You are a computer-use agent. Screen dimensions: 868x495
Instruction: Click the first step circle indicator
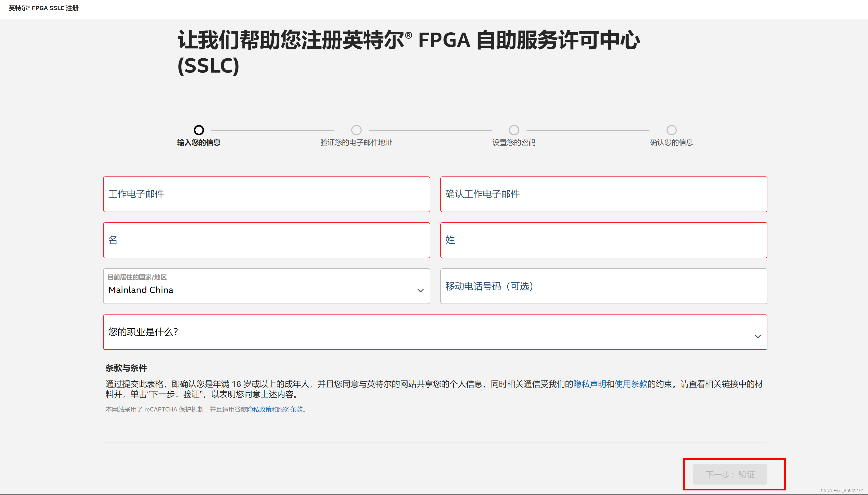coord(199,130)
